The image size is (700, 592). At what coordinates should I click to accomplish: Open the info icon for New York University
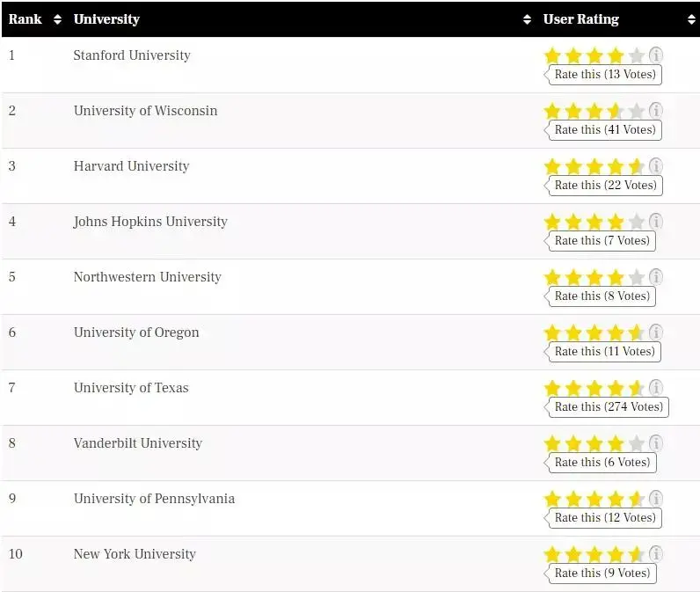[656, 554]
